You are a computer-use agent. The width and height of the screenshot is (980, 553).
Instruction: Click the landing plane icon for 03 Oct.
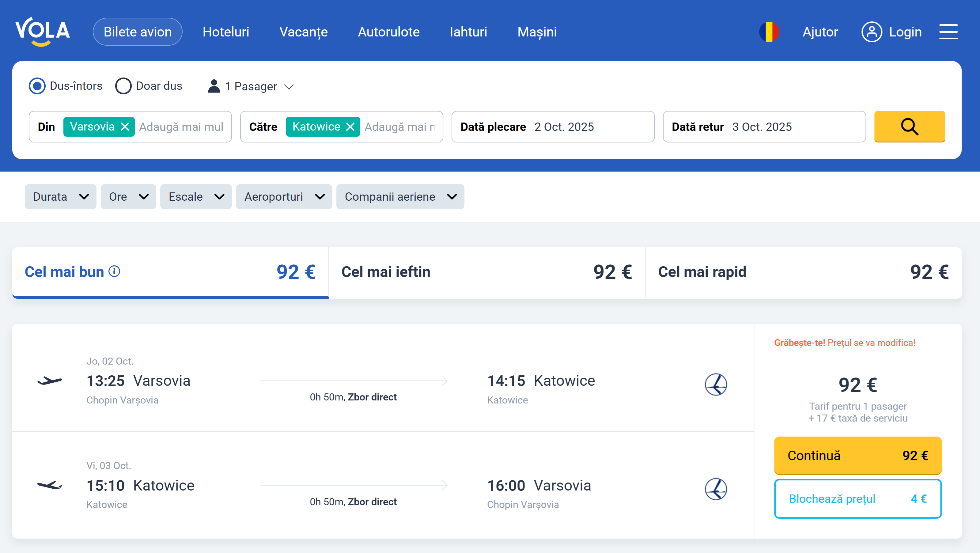(x=49, y=485)
